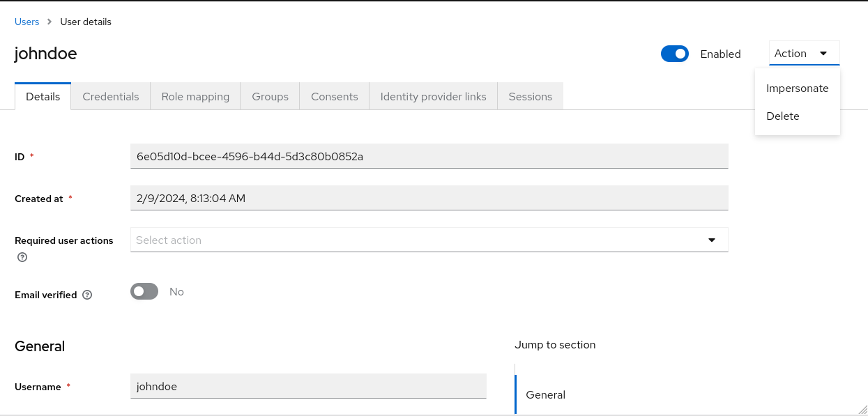
Task: View the Identity provider links tab
Action: pyautogui.click(x=433, y=96)
